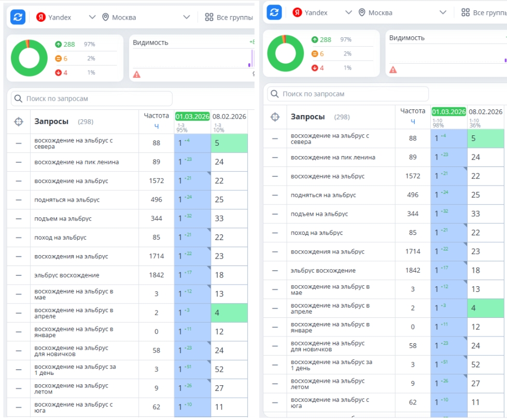
Task: Click the 'Поиск по запросам' search field in right panel
Action: (348, 94)
